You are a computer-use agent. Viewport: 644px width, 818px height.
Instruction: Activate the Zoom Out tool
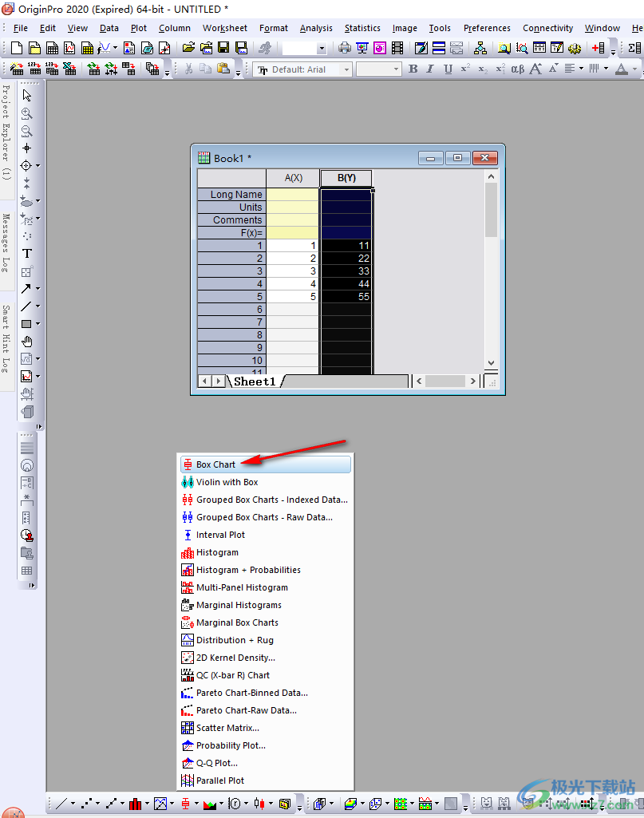27,131
